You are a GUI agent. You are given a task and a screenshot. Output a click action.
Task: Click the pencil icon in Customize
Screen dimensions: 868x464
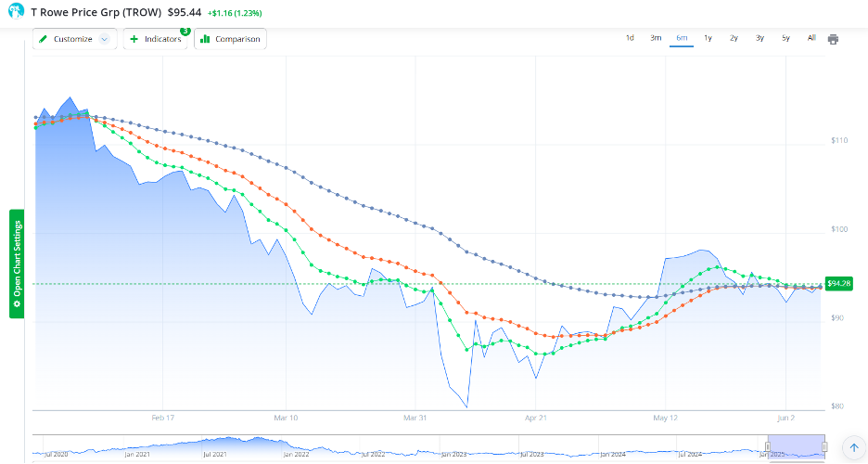(43, 39)
